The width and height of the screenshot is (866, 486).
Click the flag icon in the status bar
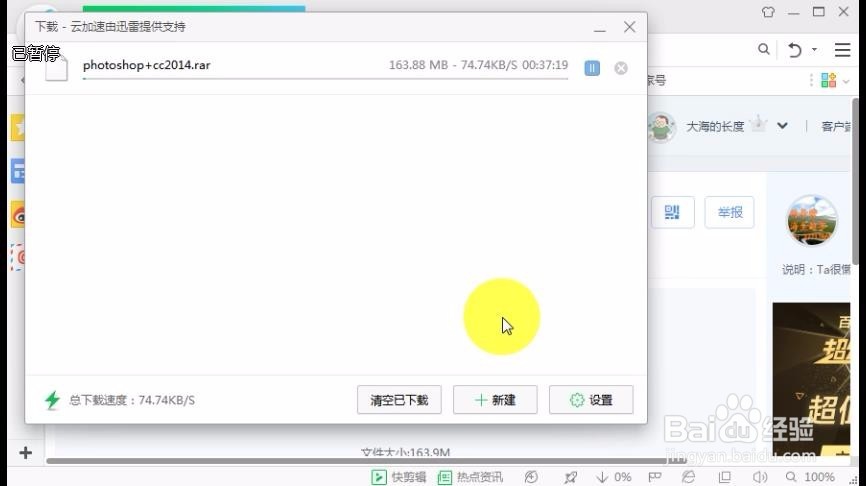(655, 477)
